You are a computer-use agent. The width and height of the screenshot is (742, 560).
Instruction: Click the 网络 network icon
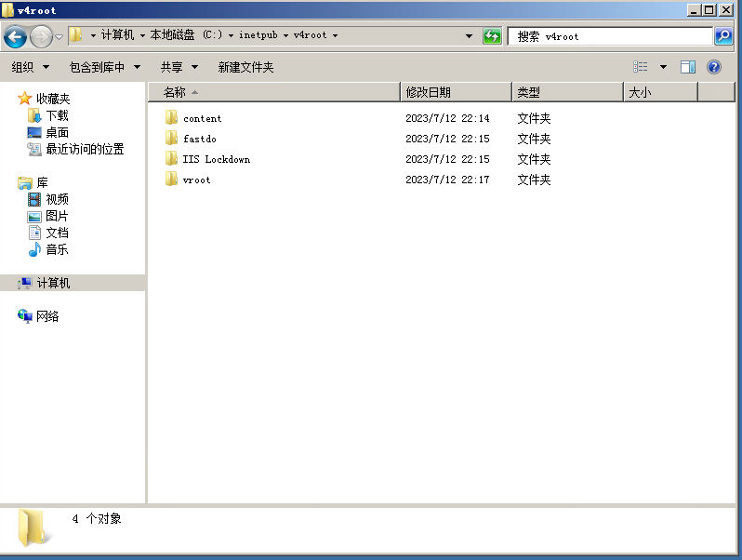click(x=24, y=315)
